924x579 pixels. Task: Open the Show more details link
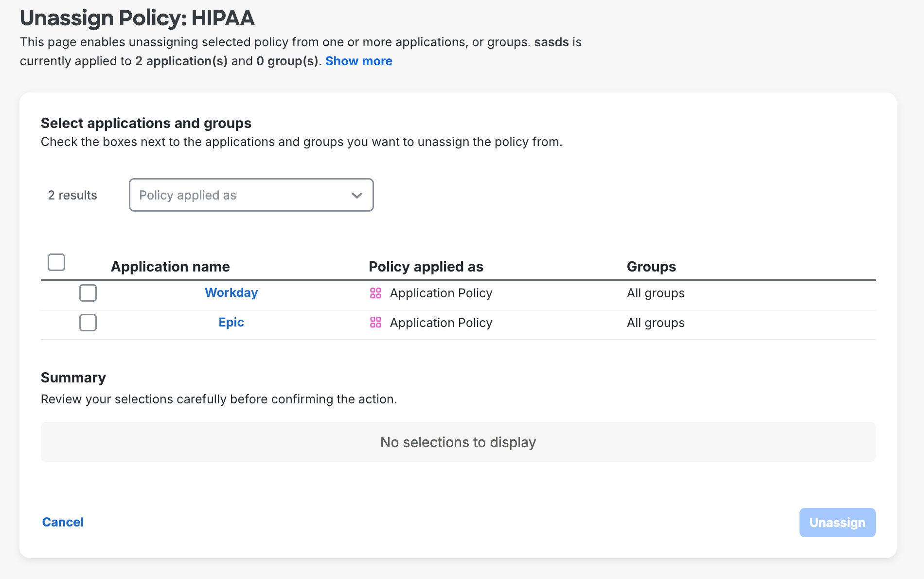coord(358,61)
